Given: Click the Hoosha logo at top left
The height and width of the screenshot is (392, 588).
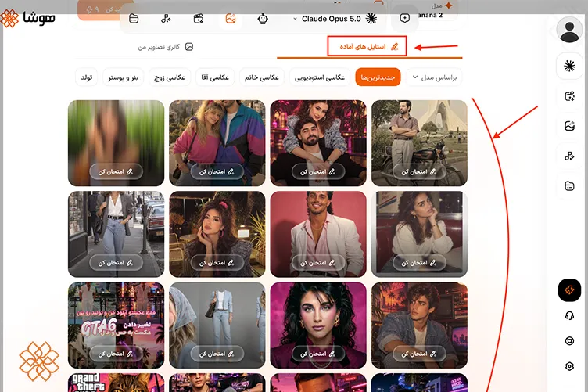Looking at the screenshot, I should tap(27, 18).
